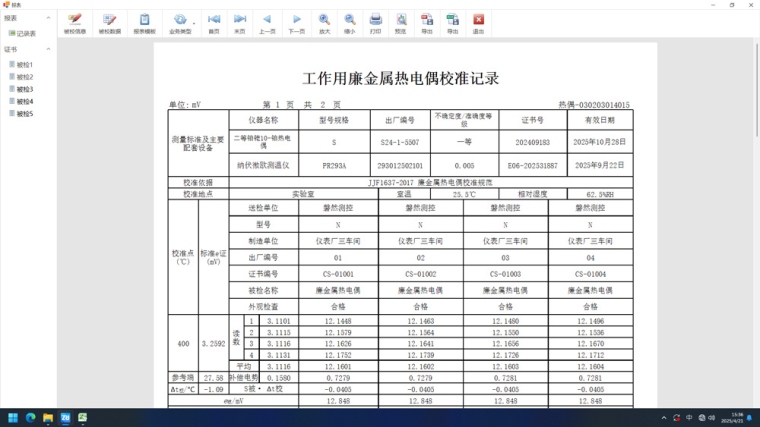Print the report using 打印 icon
760x427 pixels.
coord(375,23)
